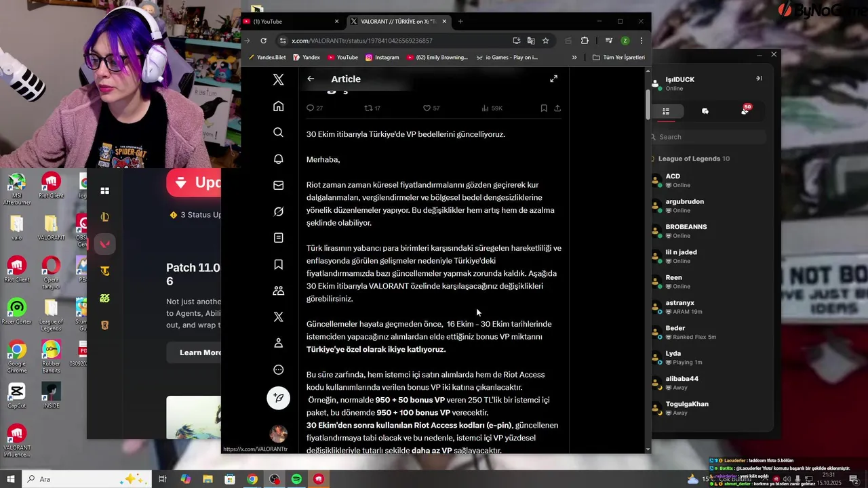This screenshot has width=868, height=488.
Task: Open X communities icon
Action: tap(278, 291)
